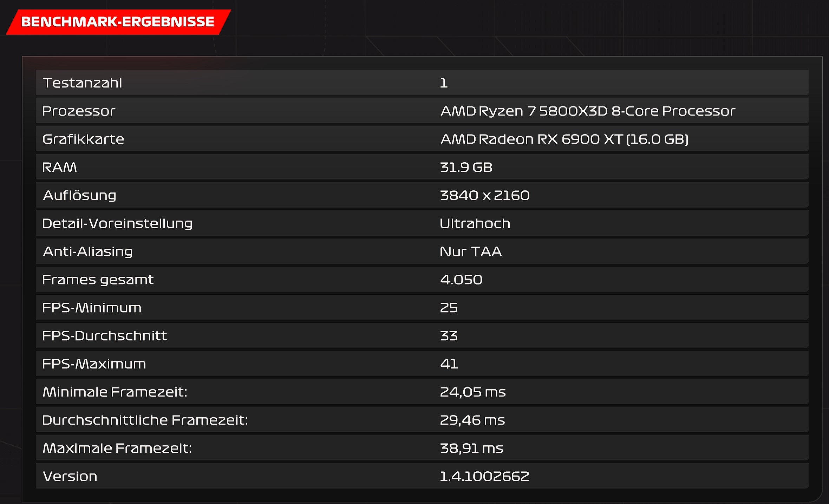Select the 3840 x 2160 resolution value
The image size is (829, 504).
(484, 196)
